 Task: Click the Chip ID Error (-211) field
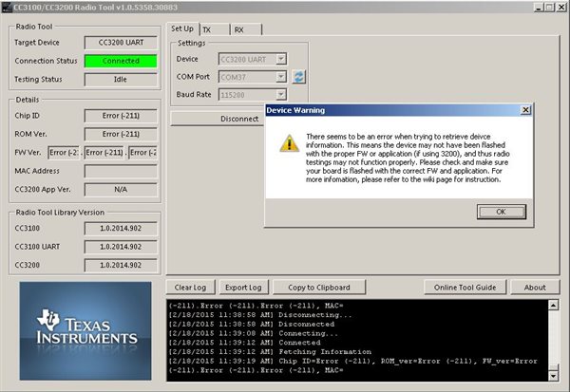[x=121, y=116]
